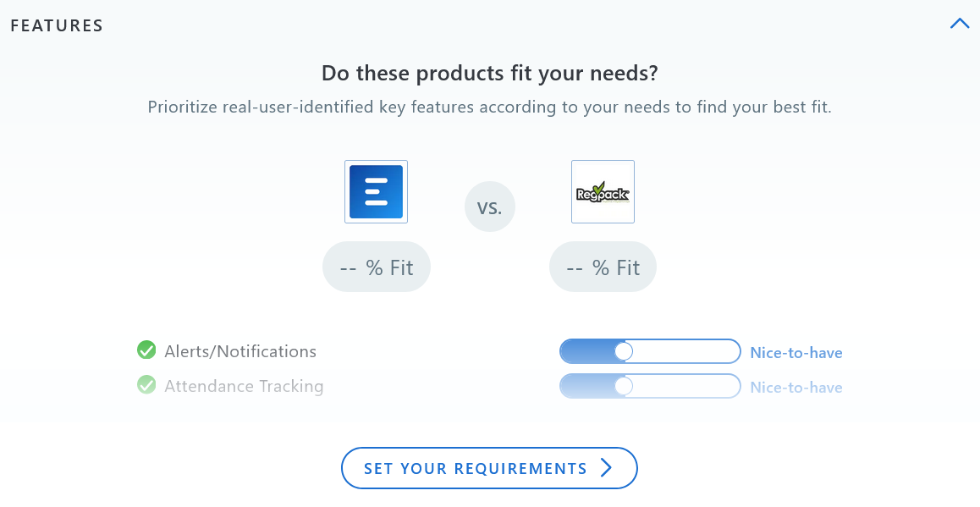Viewport: 980px width, 507px height.
Task: Click the green check beside Alerts/Notifications
Action: coord(146,350)
